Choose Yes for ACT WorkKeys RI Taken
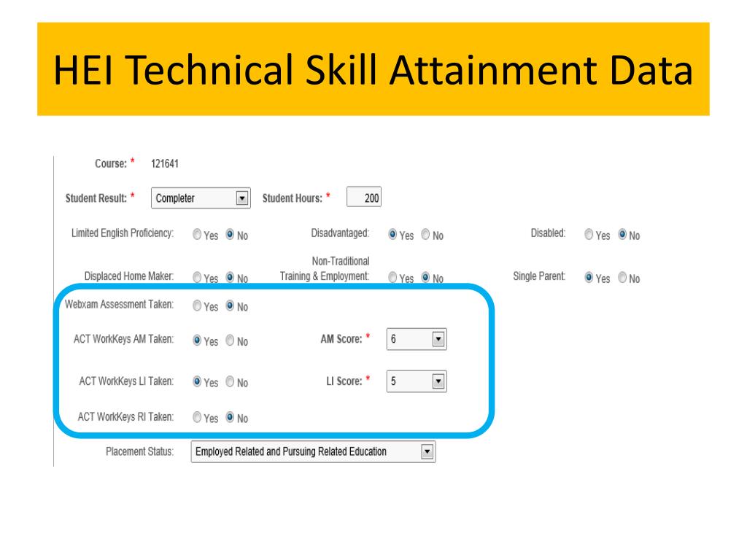Viewport: 747px width, 560px height. tap(197, 417)
